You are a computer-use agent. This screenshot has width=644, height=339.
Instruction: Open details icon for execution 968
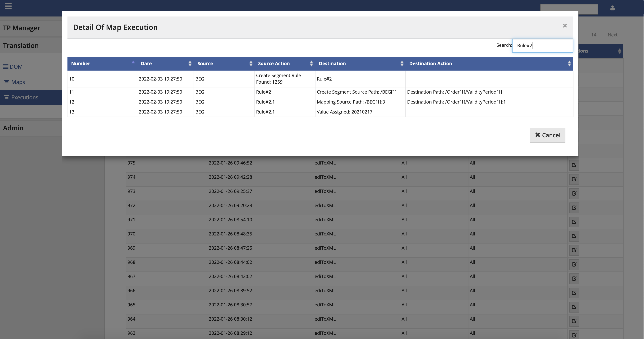[574, 264]
